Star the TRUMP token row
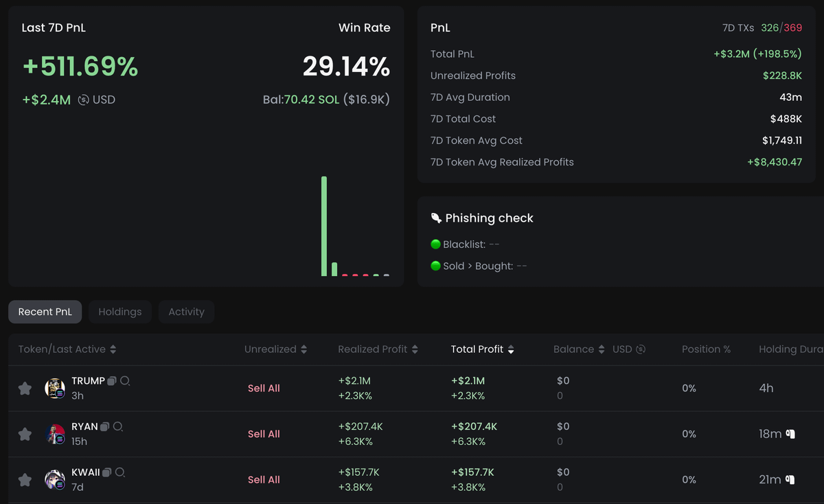Screen dimensions: 824x504 click(25, 389)
